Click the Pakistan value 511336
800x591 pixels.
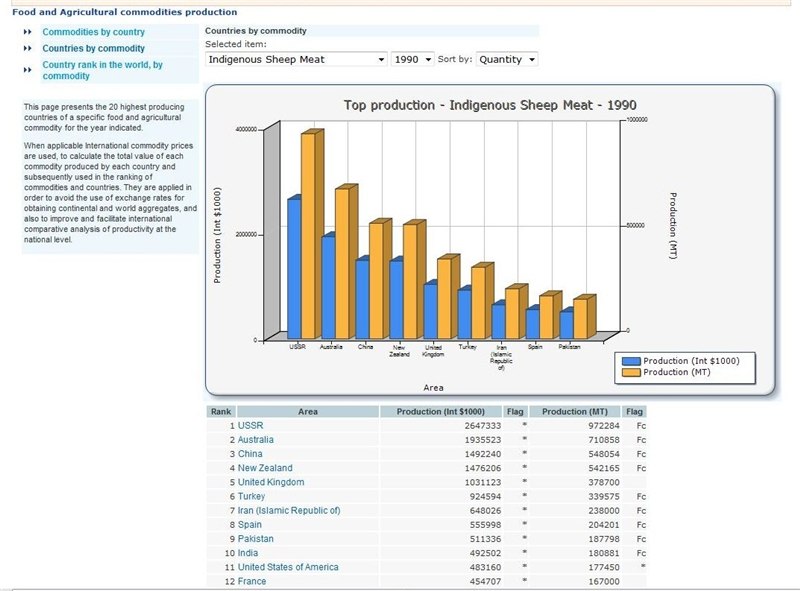click(485, 539)
